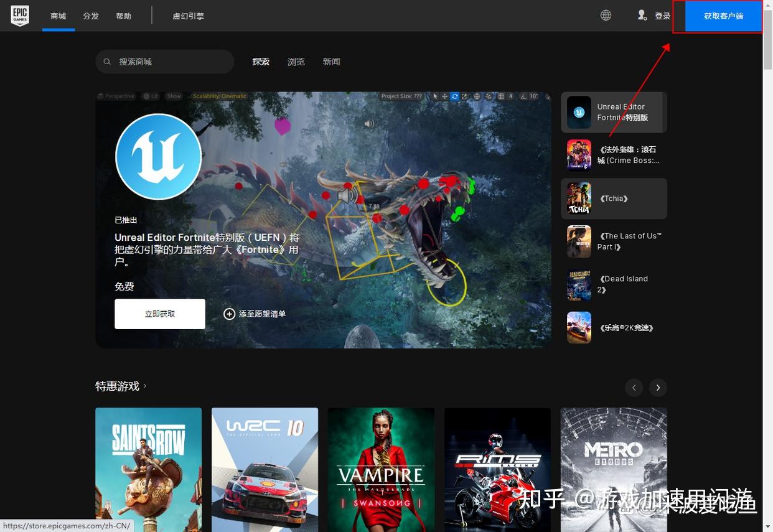Click the search magnifier icon
The width and height of the screenshot is (773, 532).
(x=107, y=62)
